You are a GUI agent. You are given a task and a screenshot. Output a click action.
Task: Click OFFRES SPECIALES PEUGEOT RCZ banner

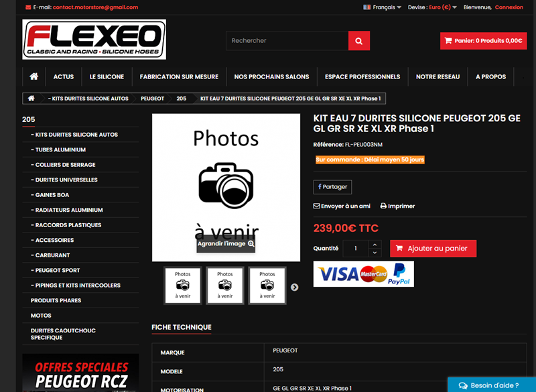(80, 373)
